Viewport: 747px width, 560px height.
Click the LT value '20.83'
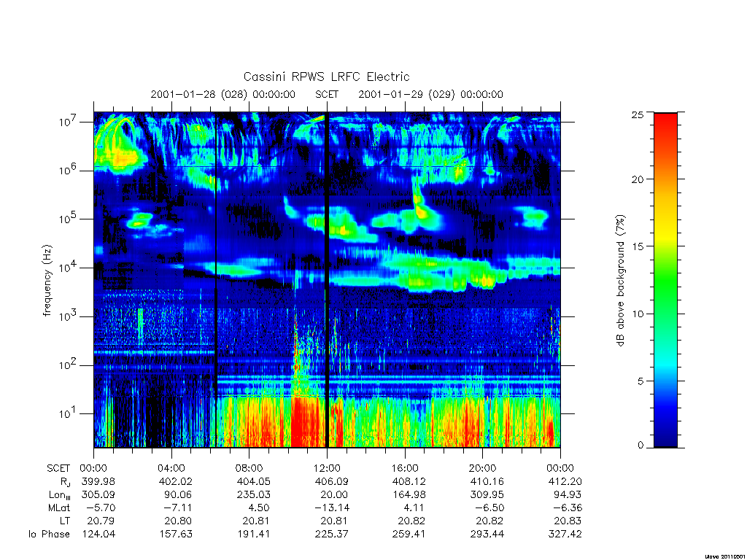pos(568,521)
